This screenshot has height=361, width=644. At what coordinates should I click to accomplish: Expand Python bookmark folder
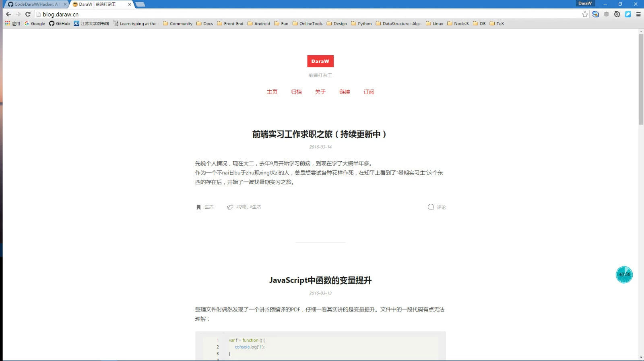pyautogui.click(x=361, y=23)
